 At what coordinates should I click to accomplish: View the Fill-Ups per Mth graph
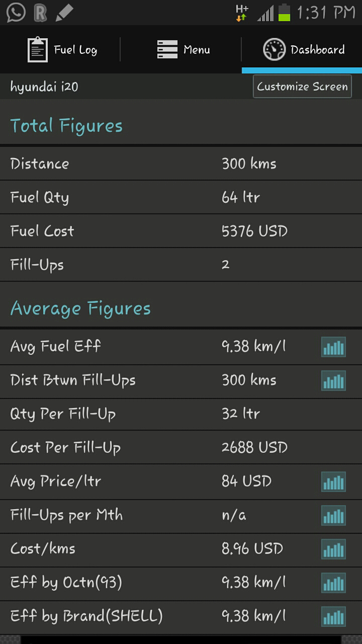tap(333, 515)
